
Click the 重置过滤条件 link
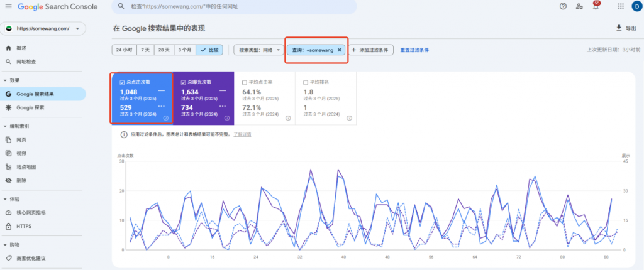pos(414,50)
